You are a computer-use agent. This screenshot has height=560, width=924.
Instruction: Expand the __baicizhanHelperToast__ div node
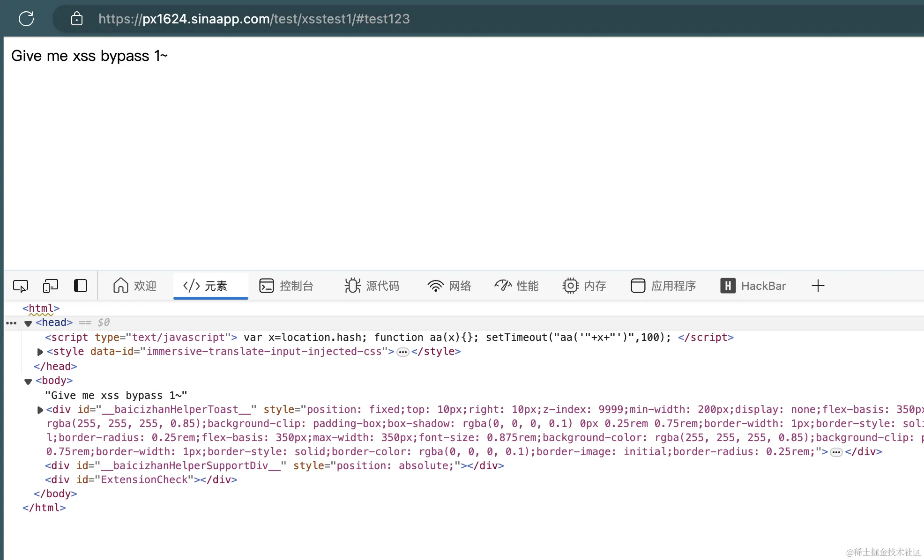(x=40, y=410)
